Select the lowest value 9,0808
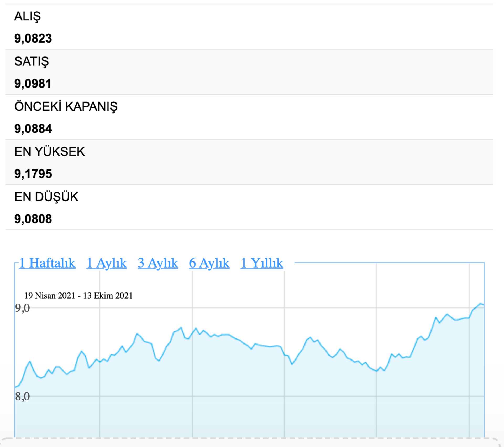This screenshot has width=504, height=447. pyautogui.click(x=33, y=219)
